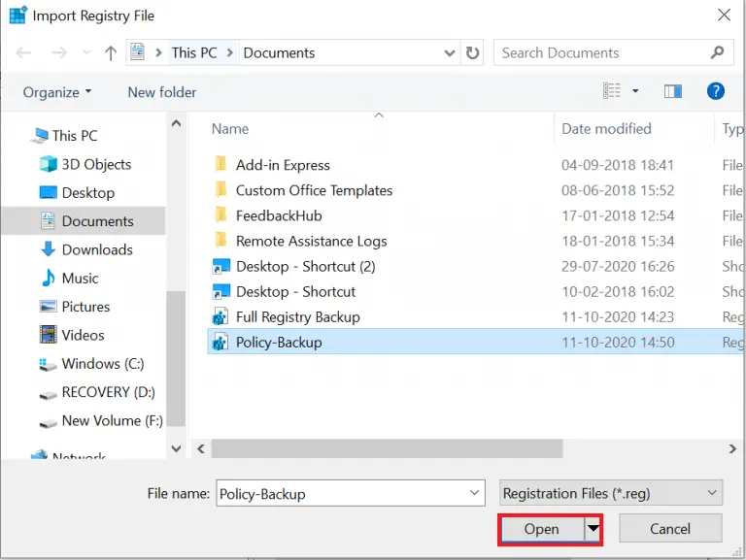Open Desktop in the sidebar
746x560 pixels.
pos(77,192)
